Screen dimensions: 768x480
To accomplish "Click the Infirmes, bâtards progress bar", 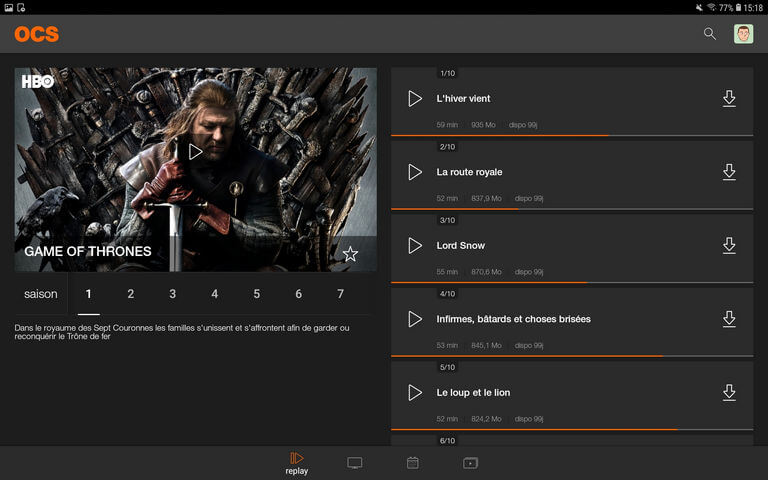I will click(x=572, y=356).
